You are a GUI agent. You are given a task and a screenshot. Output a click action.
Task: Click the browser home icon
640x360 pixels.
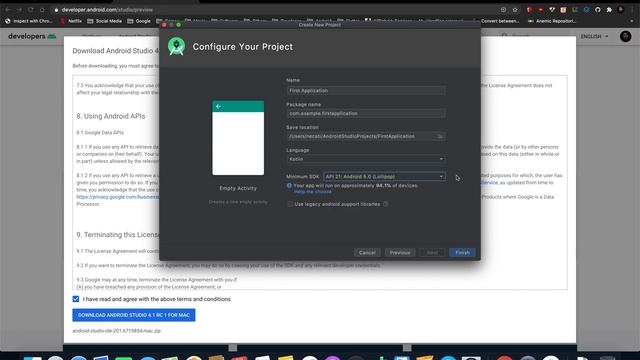coord(42,9)
